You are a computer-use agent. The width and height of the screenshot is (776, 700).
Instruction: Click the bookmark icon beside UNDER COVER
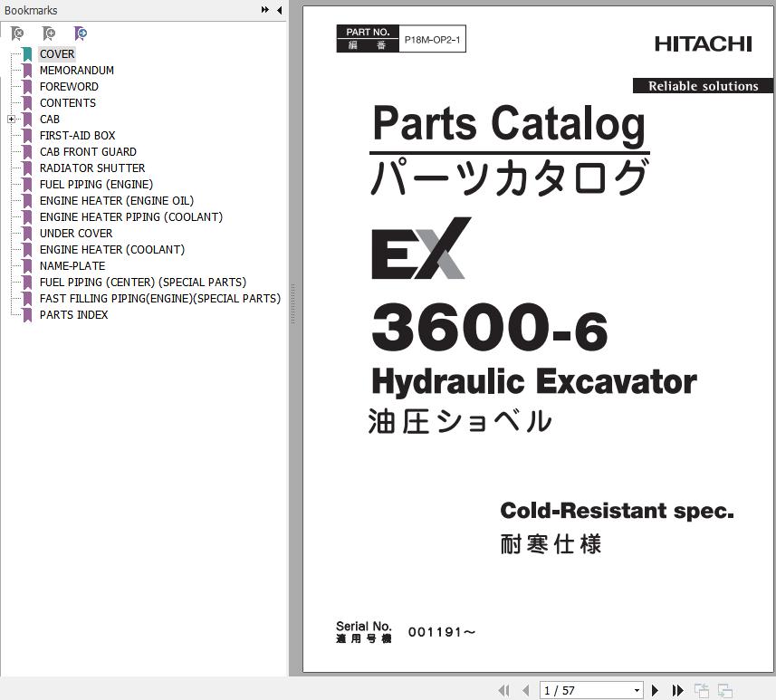coord(27,234)
